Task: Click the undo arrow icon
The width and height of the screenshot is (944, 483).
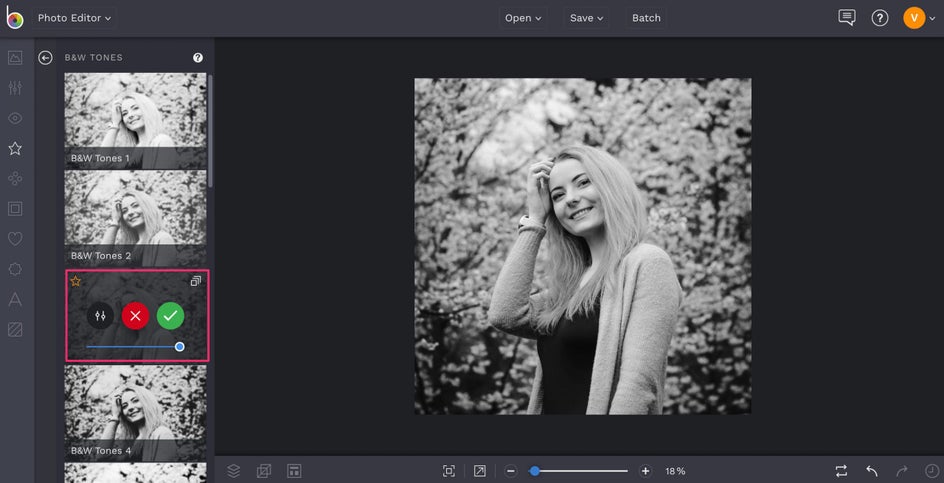Action: 872,471
